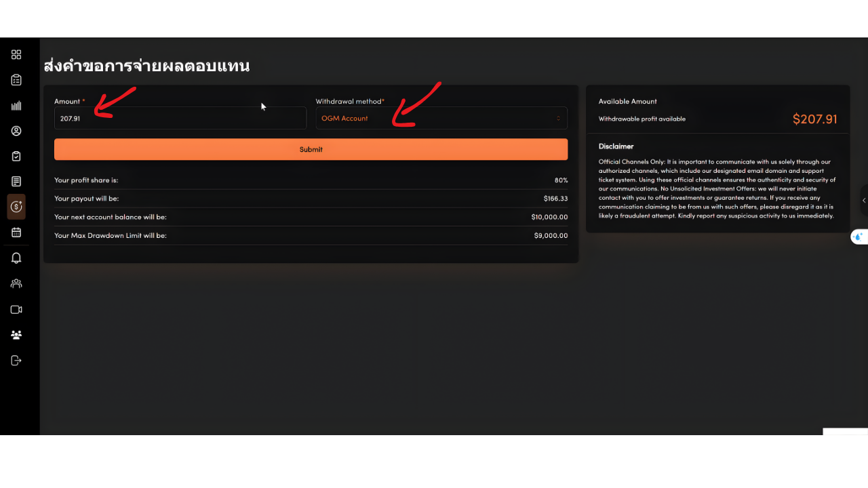
Task: Click the clipboard checklist icon in sidebar
Action: point(16,80)
